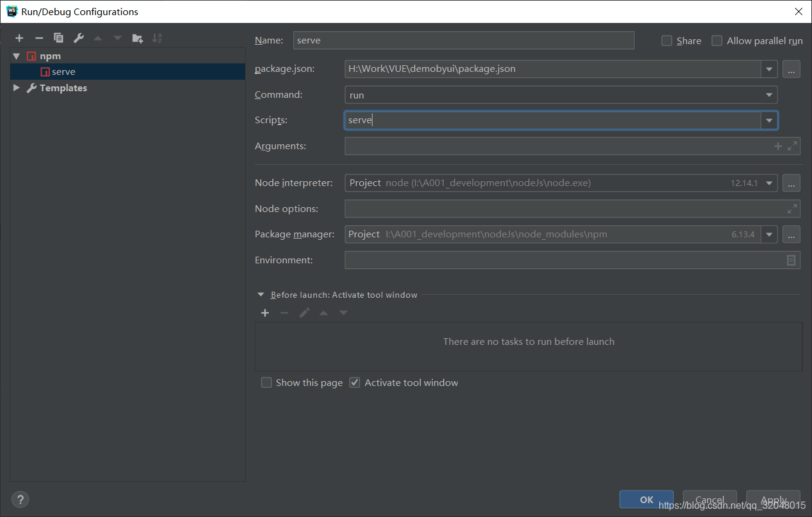Open package.json path dropdown arrow
812x517 pixels.
[x=769, y=69]
